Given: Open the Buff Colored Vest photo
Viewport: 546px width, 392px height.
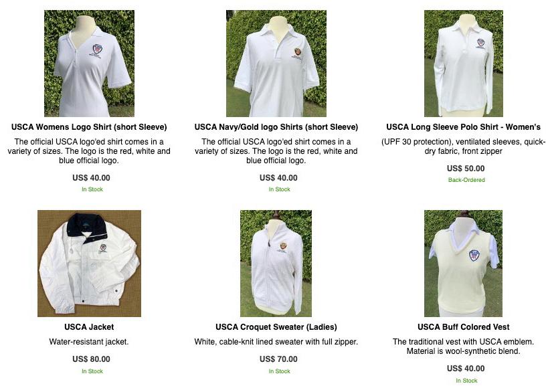Looking at the screenshot, I should (463, 264).
